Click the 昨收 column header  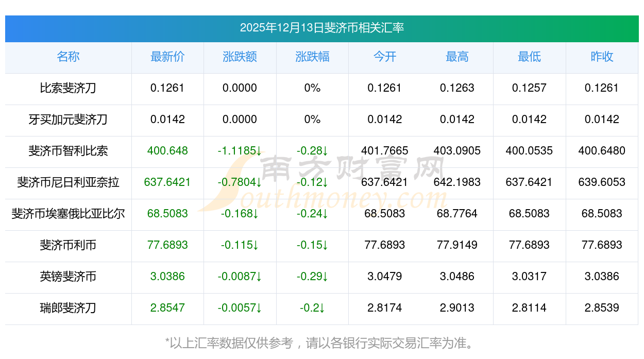tap(601, 57)
